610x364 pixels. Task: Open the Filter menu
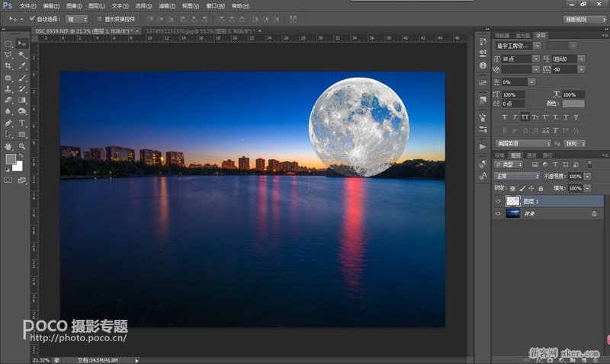click(166, 6)
